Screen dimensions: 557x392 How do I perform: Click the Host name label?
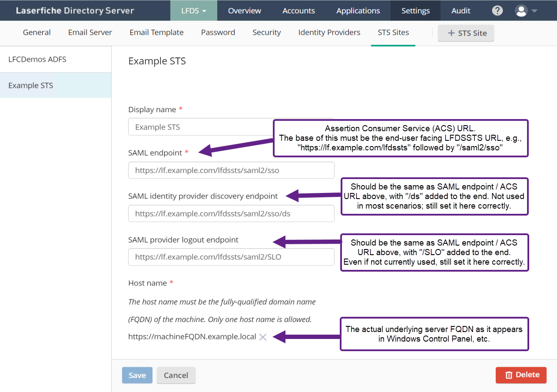147,283
